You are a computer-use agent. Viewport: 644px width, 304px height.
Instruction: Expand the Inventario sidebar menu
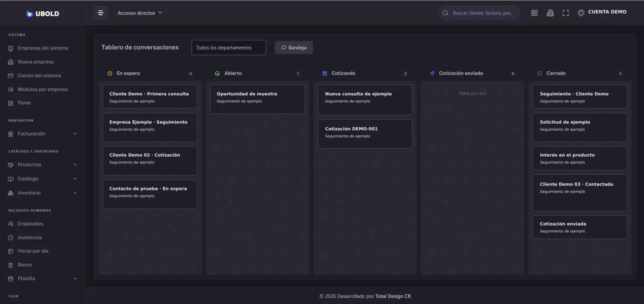[x=42, y=193]
